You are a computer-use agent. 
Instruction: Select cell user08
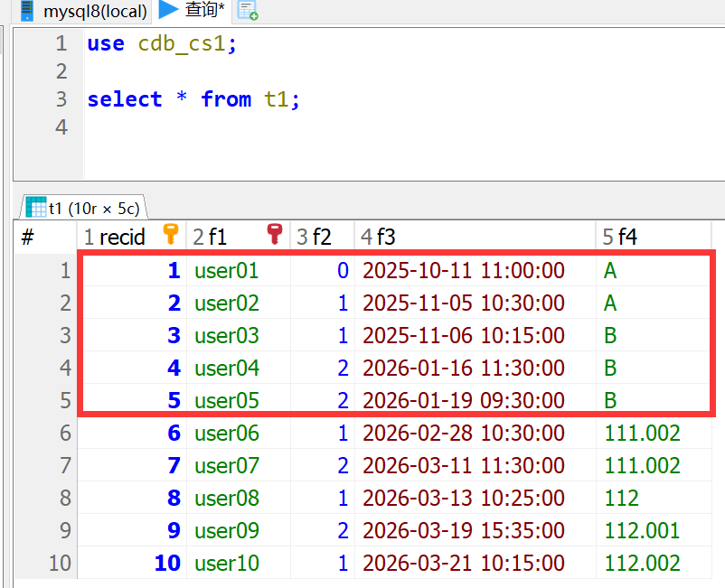238,498
